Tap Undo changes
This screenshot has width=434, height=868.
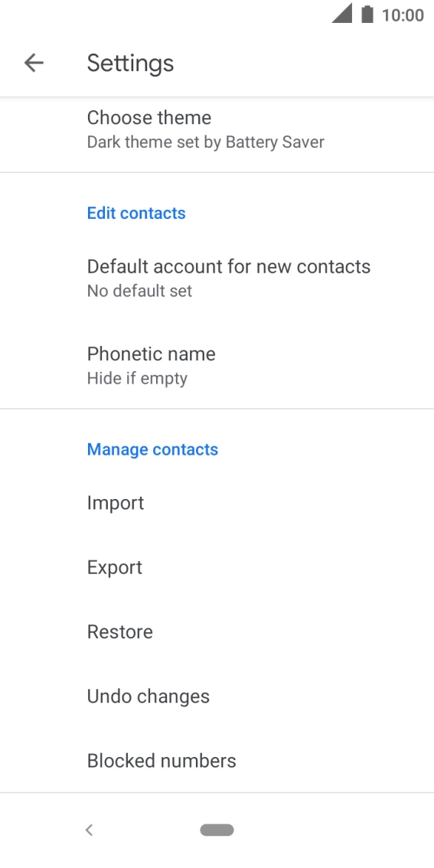[x=217, y=697]
